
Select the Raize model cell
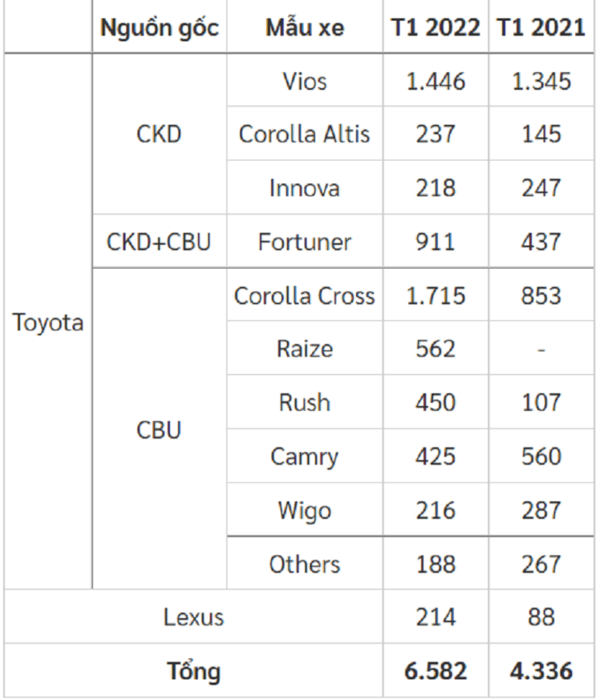pos(305,349)
